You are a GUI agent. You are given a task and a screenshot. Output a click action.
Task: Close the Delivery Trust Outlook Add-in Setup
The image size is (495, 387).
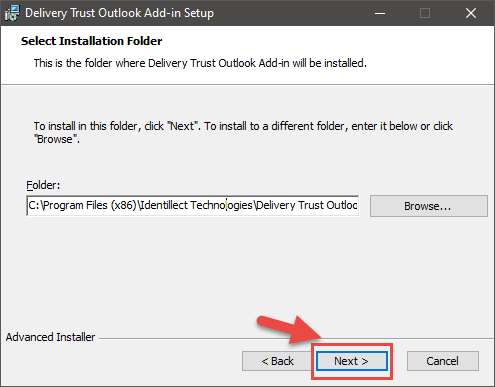[x=471, y=13]
